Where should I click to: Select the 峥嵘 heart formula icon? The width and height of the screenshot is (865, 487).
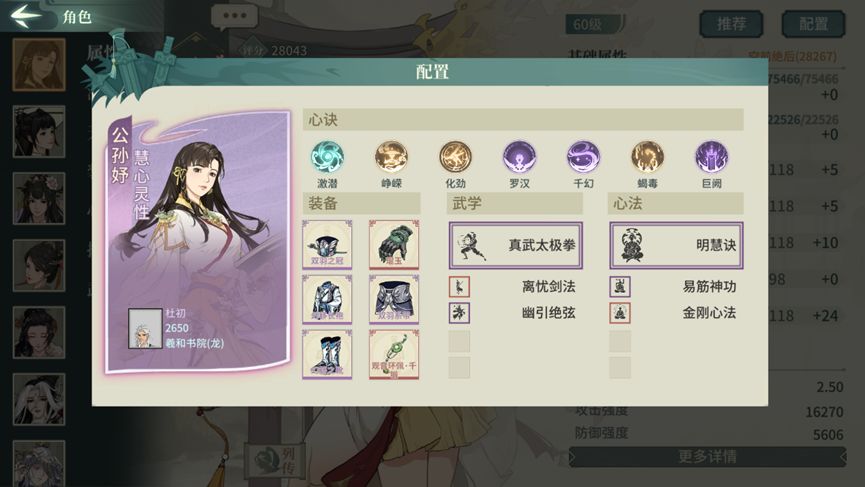pos(391,157)
